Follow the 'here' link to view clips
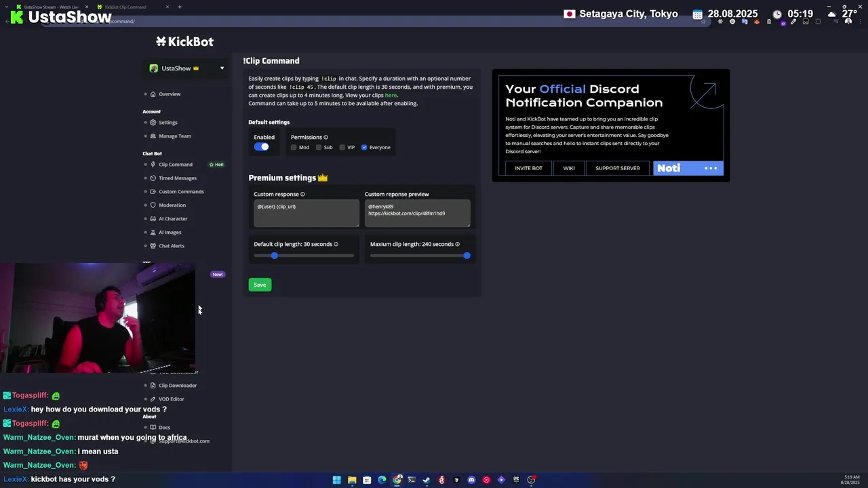Screen dimensions: 868x488 391,96
